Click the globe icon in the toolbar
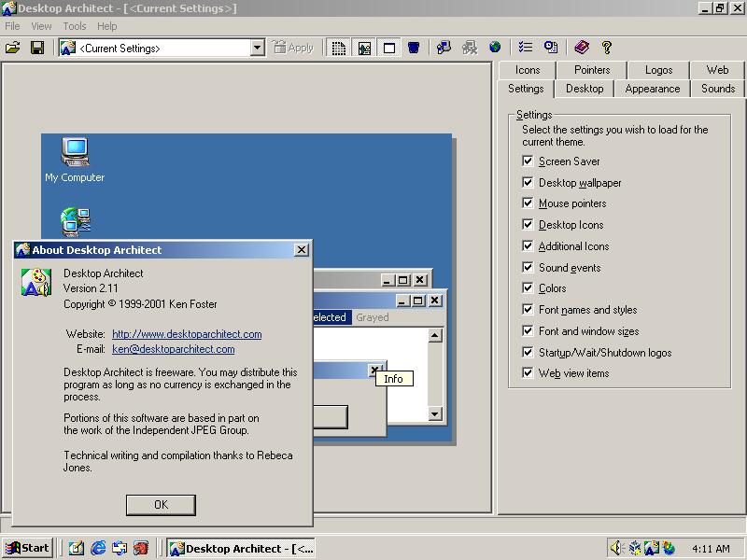Screen dimensions: 747x560 pos(495,48)
